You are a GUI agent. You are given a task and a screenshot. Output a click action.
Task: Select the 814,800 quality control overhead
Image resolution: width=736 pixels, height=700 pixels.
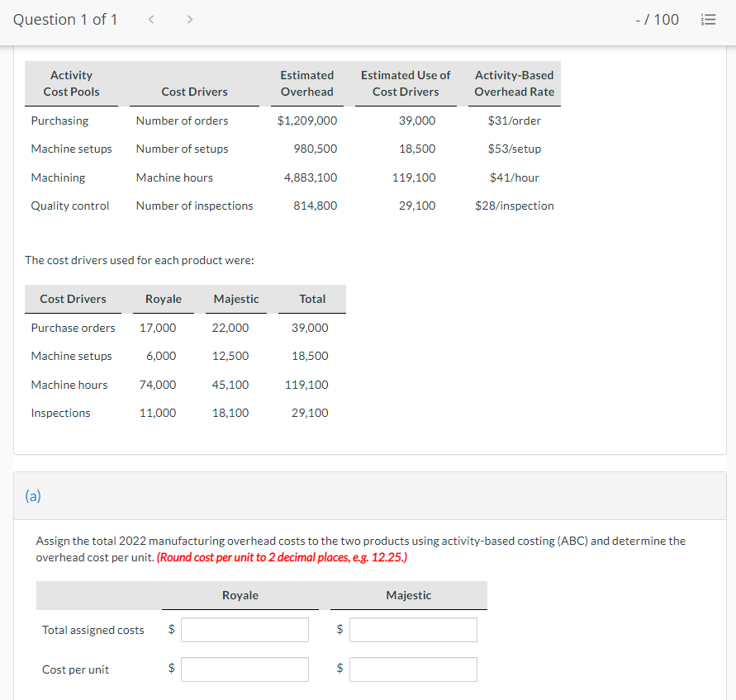tap(315, 206)
